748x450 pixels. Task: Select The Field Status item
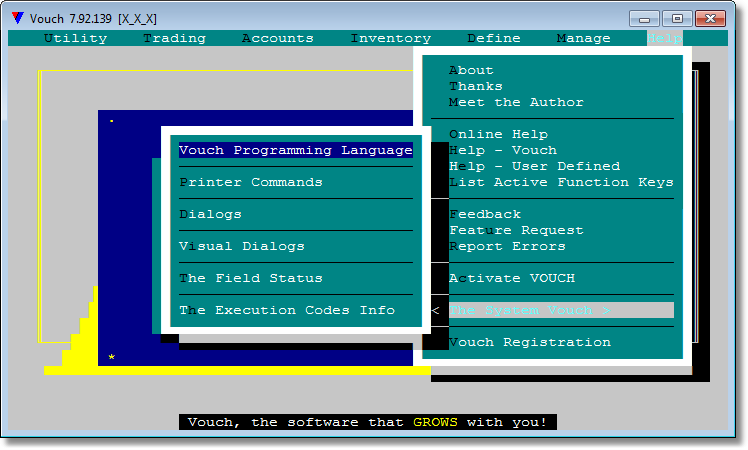pyautogui.click(x=251, y=278)
